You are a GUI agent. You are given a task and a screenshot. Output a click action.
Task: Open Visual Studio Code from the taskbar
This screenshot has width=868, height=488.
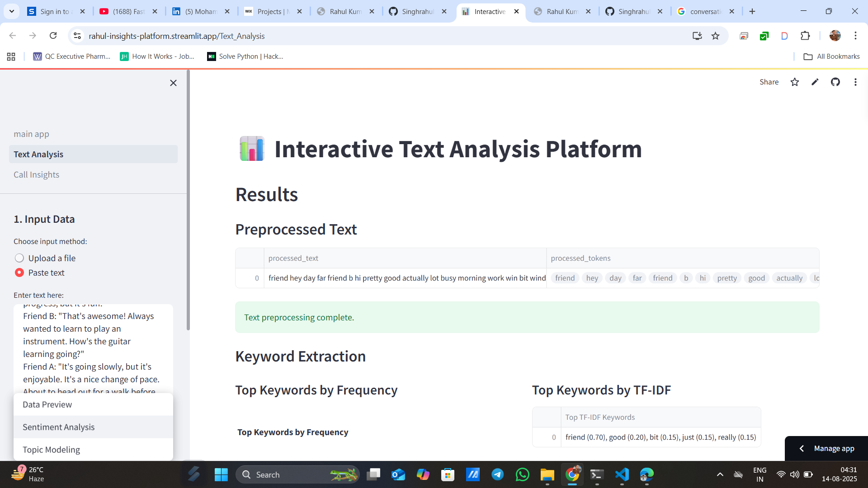[x=622, y=474]
